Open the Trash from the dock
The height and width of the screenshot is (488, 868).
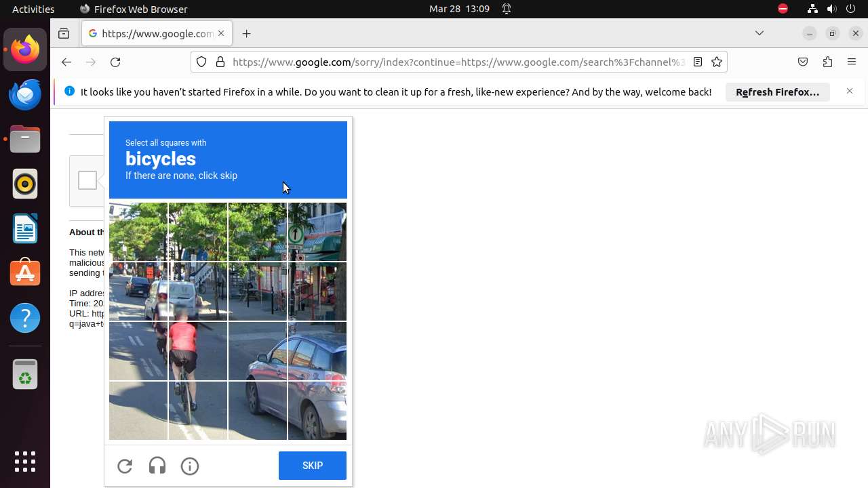point(25,374)
